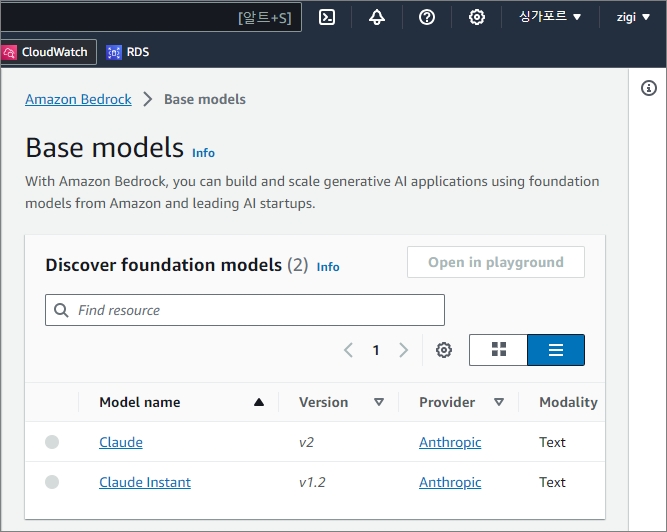
Task: Switch to list table view
Action: [556, 350]
